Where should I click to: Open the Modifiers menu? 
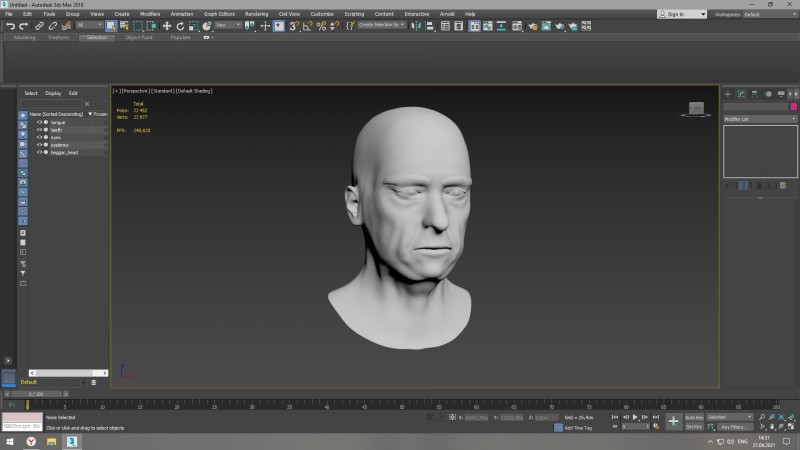pos(150,14)
